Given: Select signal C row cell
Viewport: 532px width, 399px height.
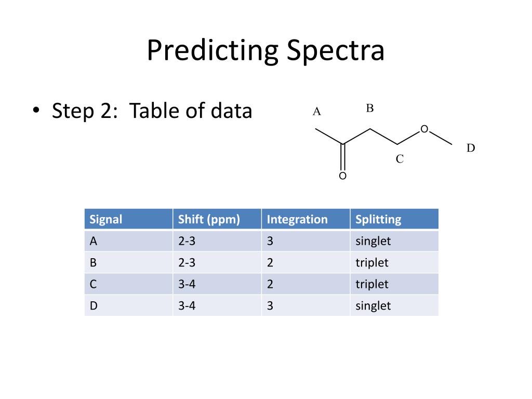Looking at the screenshot, I should coord(129,284).
